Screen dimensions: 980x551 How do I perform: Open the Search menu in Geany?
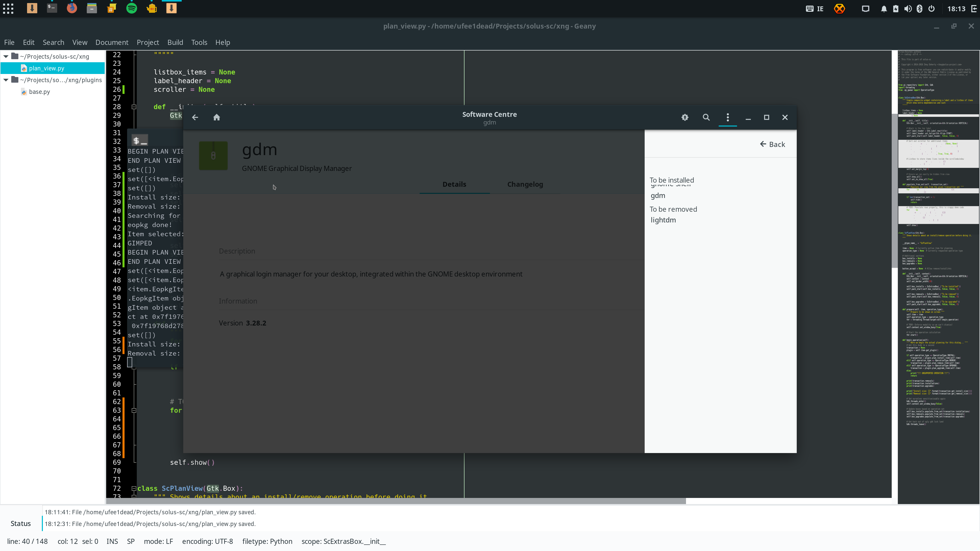(x=53, y=42)
